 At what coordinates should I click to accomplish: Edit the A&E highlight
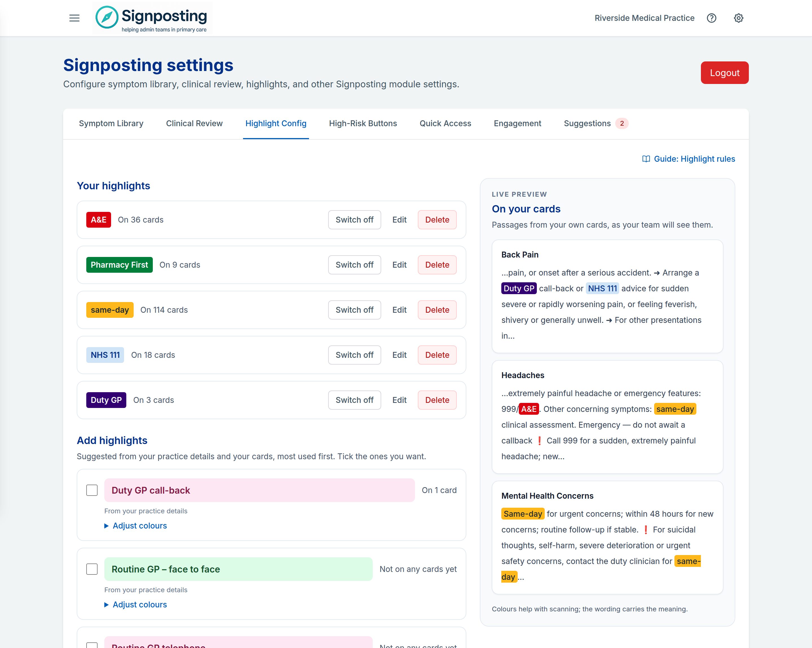pos(399,220)
